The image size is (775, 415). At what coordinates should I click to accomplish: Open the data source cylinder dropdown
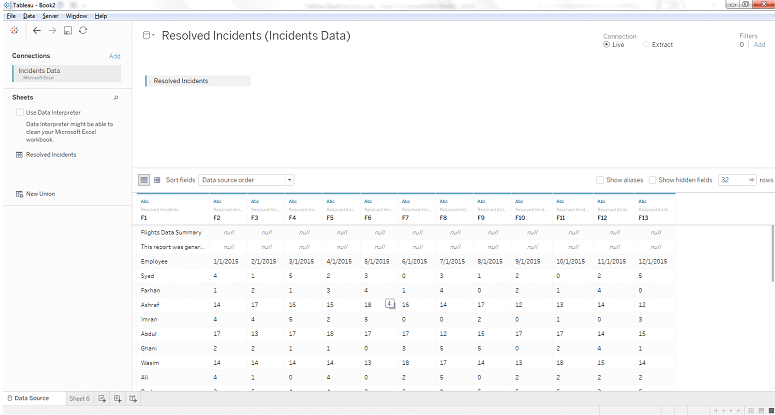148,35
